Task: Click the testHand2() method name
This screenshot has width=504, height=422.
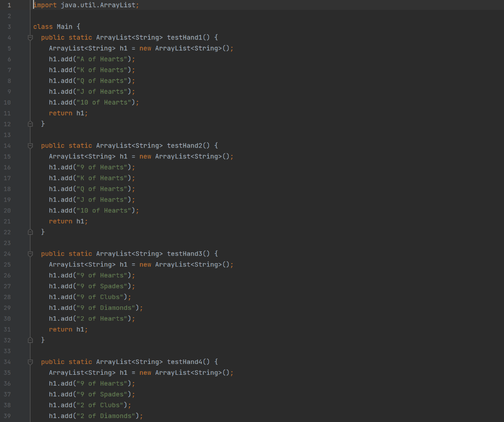Action: coord(189,146)
